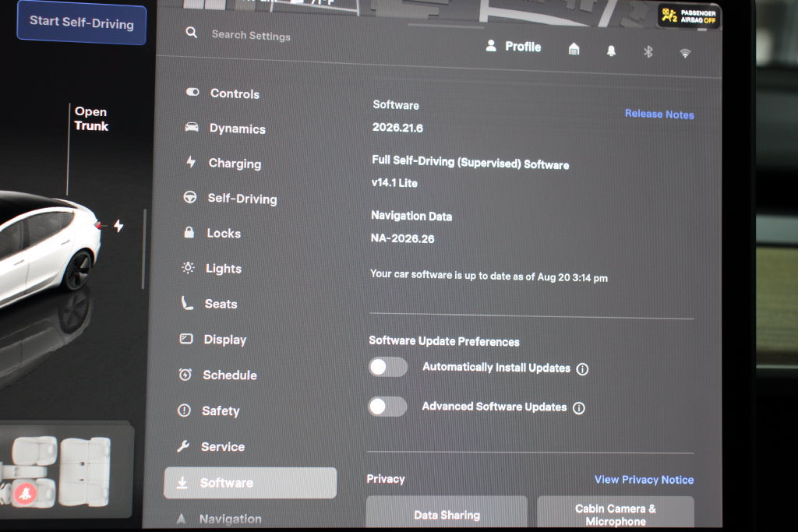Screen dimensions: 798x532
Task: Open the Service menu
Action: (x=210, y=446)
